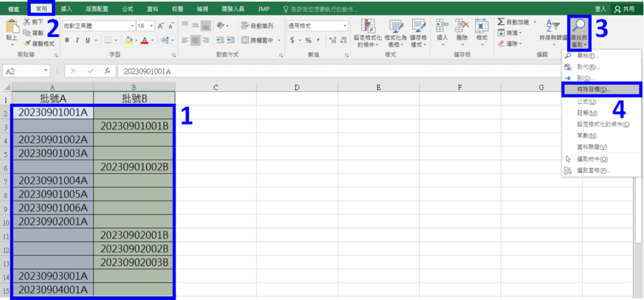
Task: Click 取代(R)... Replace menu entry
Action: pyautogui.click(x=588, y=67)
